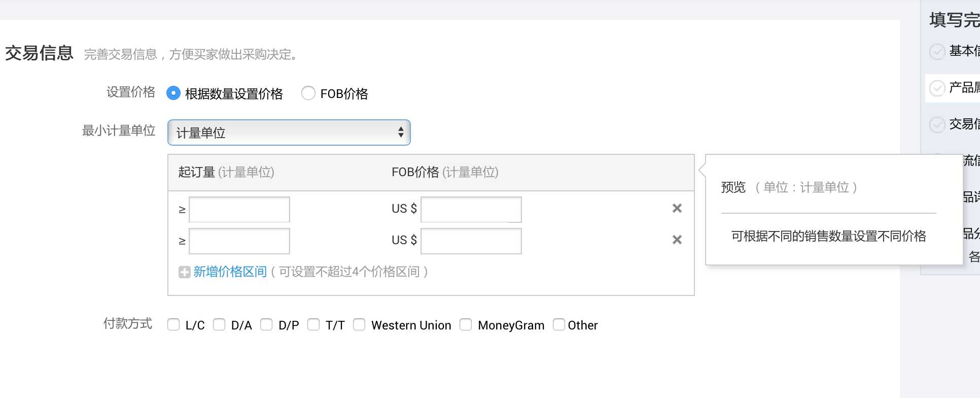Select 根据数量设置价格 radio option
This screenshot has height=398, width=980.
[x=173, y=93]
